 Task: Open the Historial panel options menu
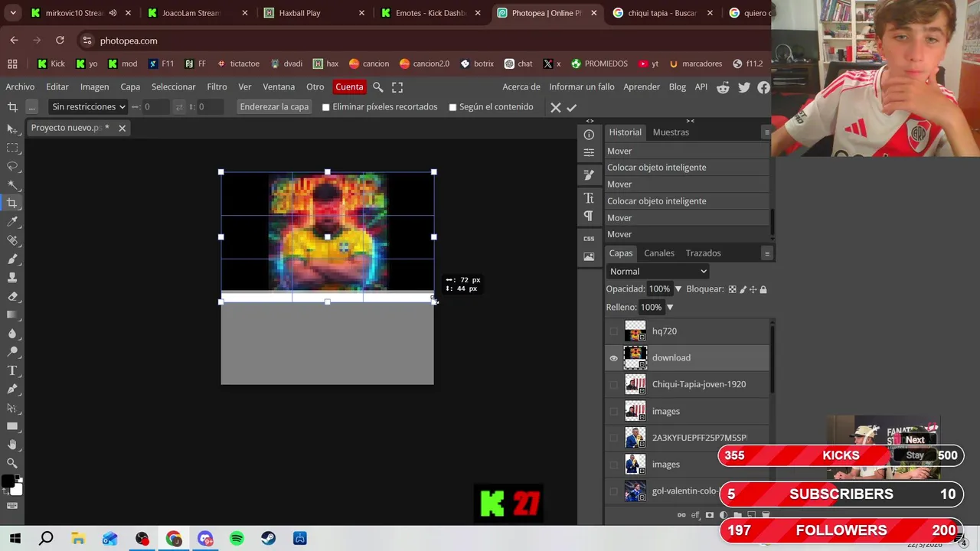pyautogui.click(x=766, y=132)
